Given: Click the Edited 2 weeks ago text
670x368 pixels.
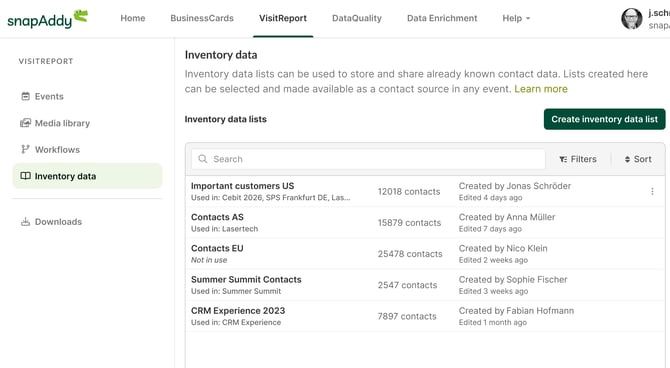Looking at the screenshot, I should click(x=494, y=260).
